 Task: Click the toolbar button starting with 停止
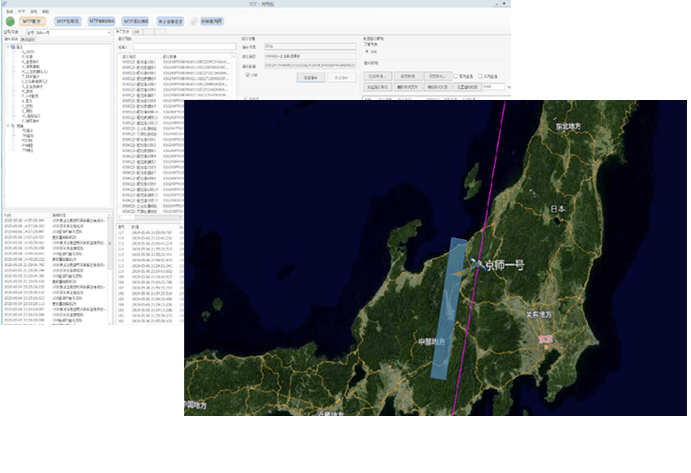click(169, 20)
